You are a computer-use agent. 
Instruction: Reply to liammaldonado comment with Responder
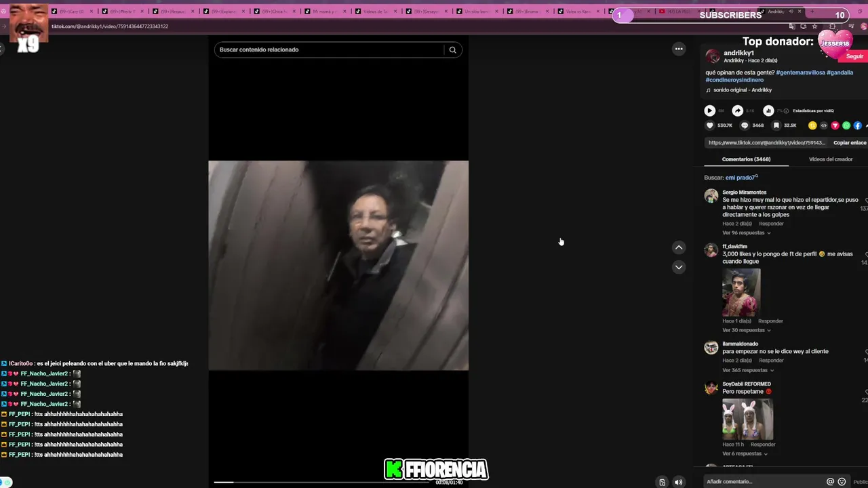771,361
